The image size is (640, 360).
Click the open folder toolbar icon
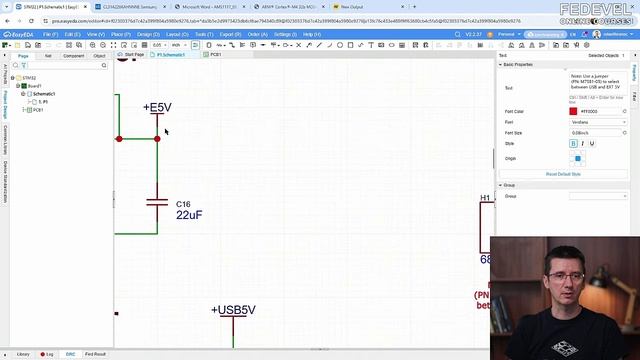pos(18,45)
